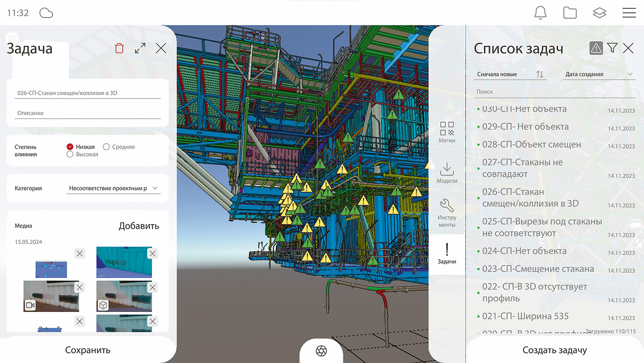Open notifications bell icon
Image resolution: width=644 pixels, height=363 pixels.
(x=540, y=13)
